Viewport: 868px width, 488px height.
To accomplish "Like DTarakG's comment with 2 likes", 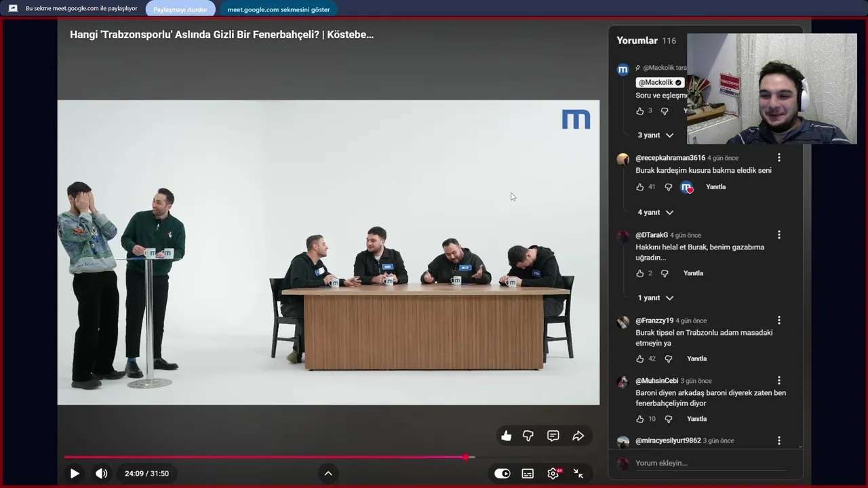I will 640,273.
